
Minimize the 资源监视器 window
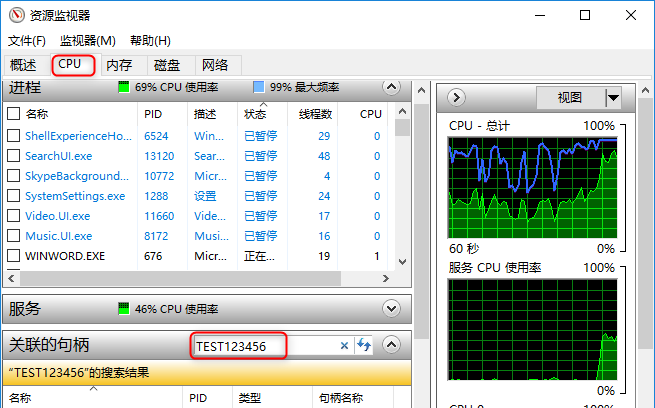[x=540, y=15]
